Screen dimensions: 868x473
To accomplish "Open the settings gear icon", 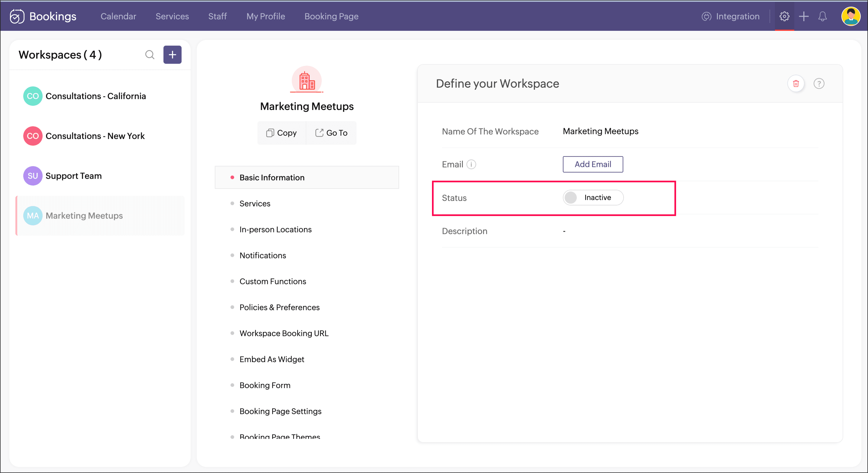I will click(x=784, y=16).
